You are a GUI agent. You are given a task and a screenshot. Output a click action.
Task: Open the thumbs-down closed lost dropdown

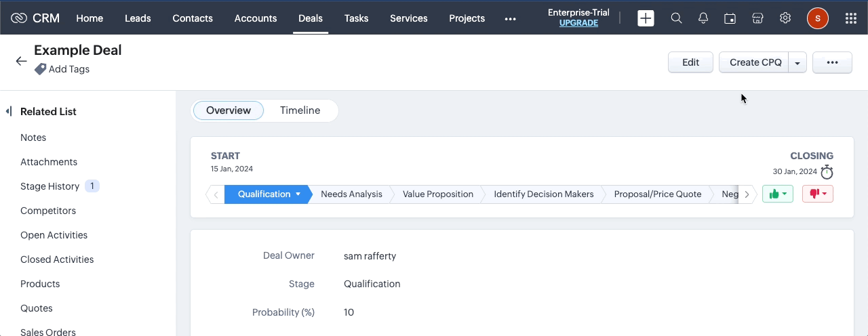click(x=818, y=194)
